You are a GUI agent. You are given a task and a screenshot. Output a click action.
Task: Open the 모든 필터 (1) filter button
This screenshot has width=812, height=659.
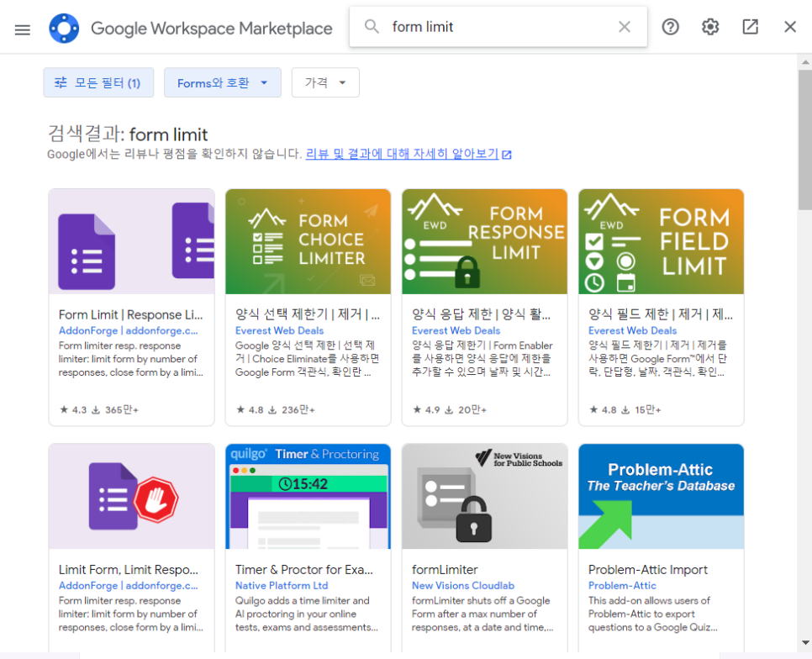98,82
